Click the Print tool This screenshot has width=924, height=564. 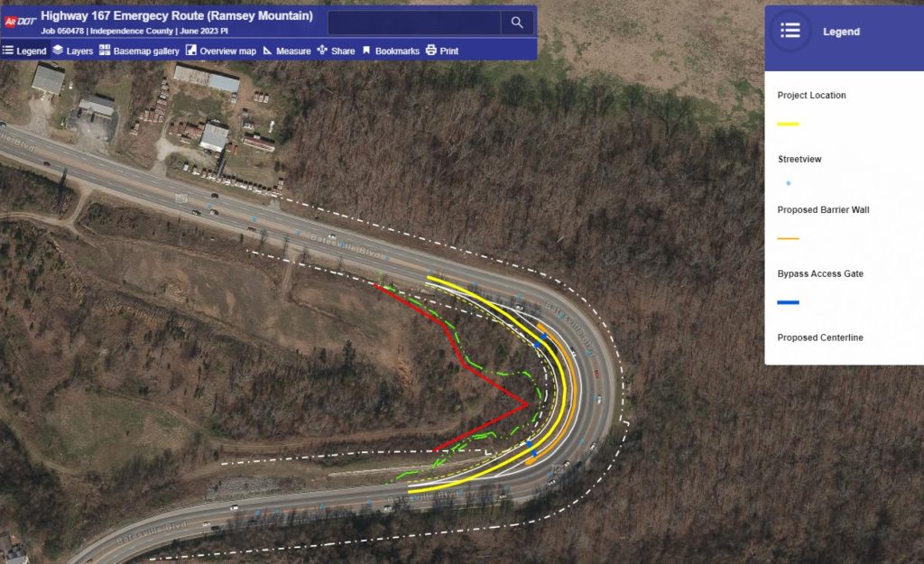click(x=442, y=51)
